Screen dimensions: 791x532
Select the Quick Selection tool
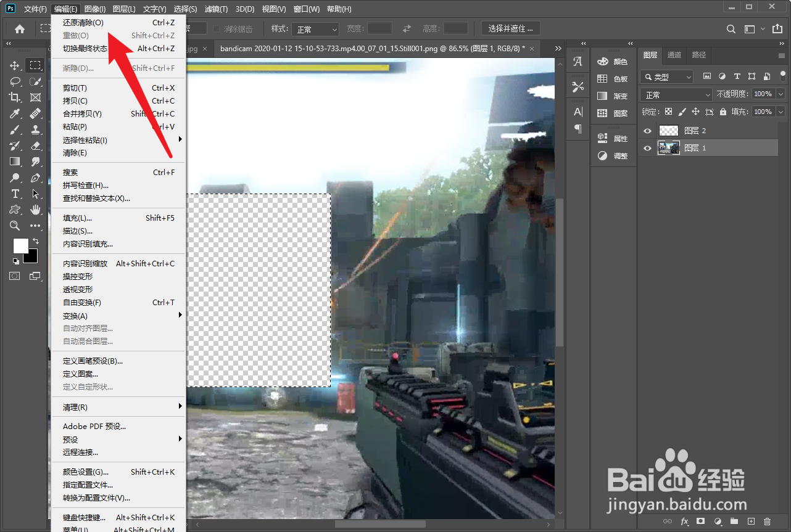(35, 81)
